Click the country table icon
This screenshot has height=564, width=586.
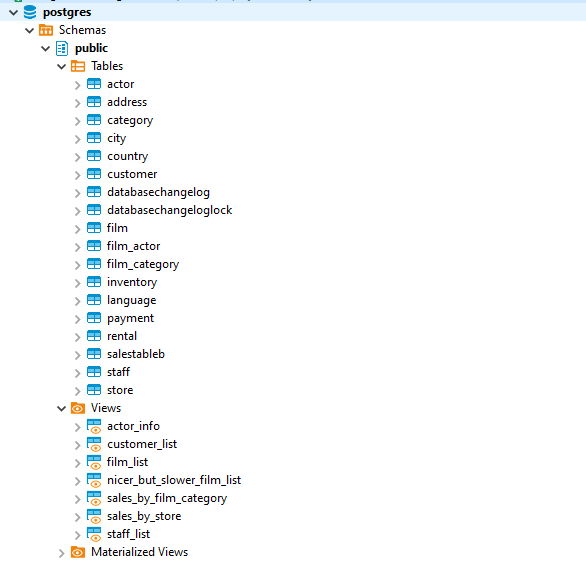click(x=94, y=156)
